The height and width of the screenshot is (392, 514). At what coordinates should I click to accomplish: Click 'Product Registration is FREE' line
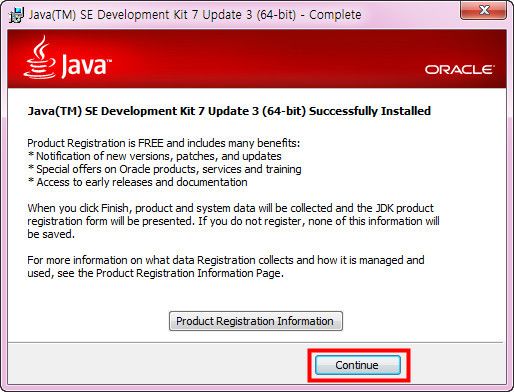click(x=164, y=143)
